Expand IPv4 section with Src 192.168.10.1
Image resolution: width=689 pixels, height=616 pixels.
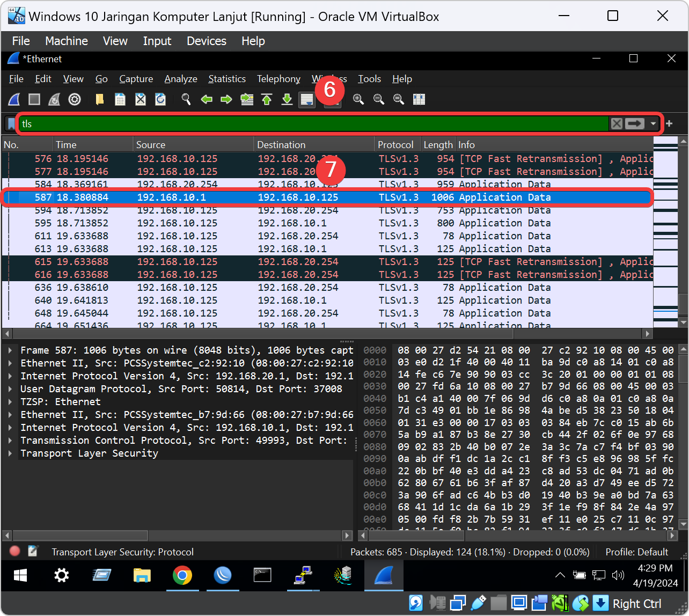pyautogui.click(x=10, y=428)
